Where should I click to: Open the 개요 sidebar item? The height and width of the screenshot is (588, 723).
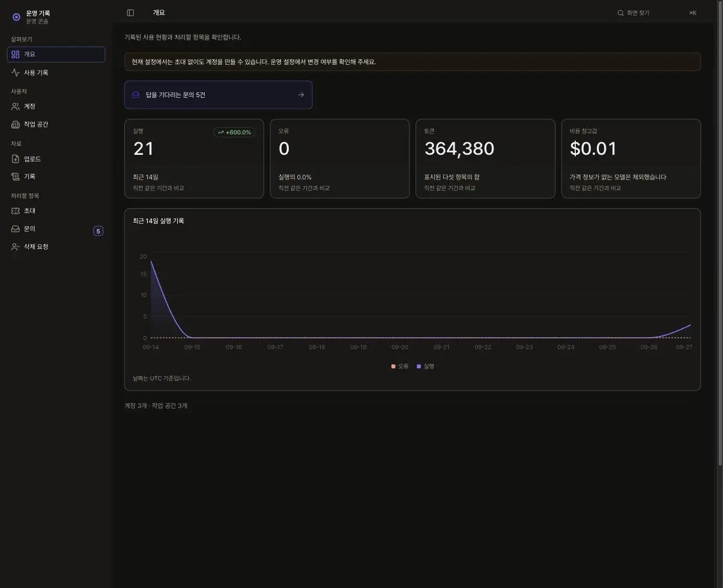[x=56, y=54]
